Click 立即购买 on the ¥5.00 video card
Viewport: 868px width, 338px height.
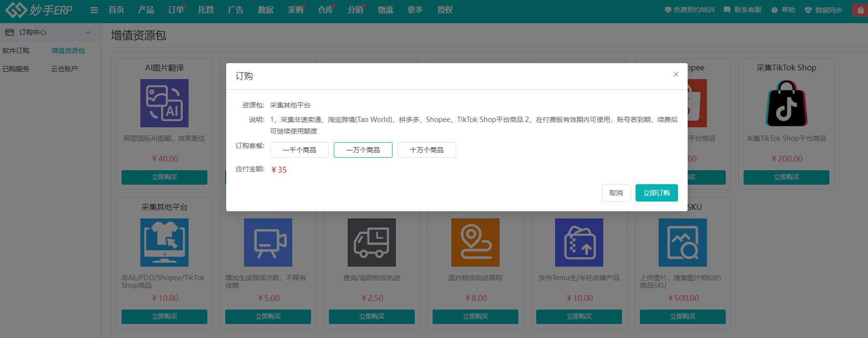click(x=268, y=317)
